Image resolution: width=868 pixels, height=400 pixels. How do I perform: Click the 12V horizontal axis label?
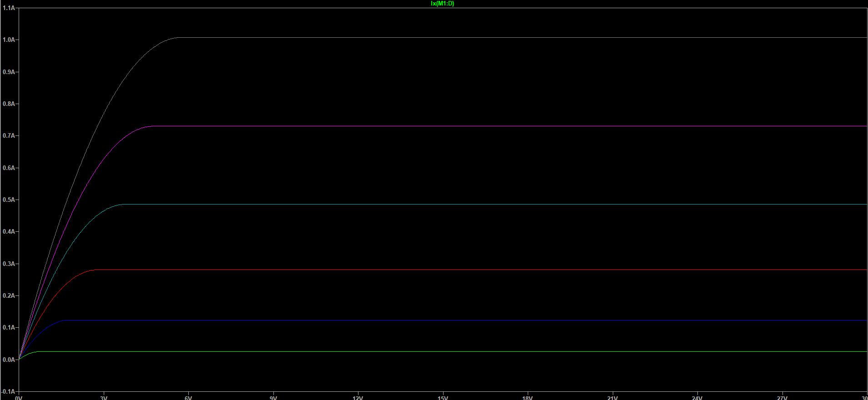358,398
